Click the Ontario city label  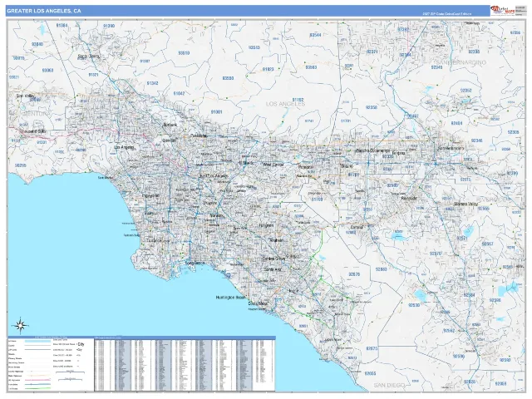(347, 166)
